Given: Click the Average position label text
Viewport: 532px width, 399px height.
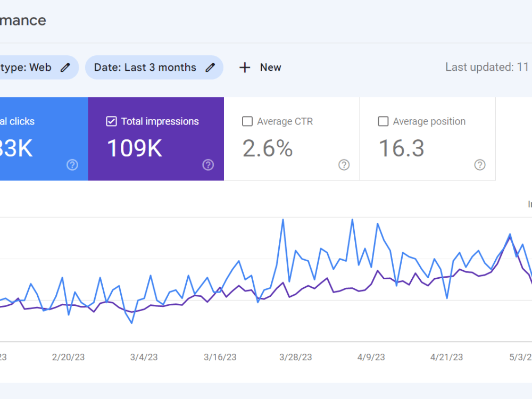Looking at the screenshot, I should pos(429,121).
